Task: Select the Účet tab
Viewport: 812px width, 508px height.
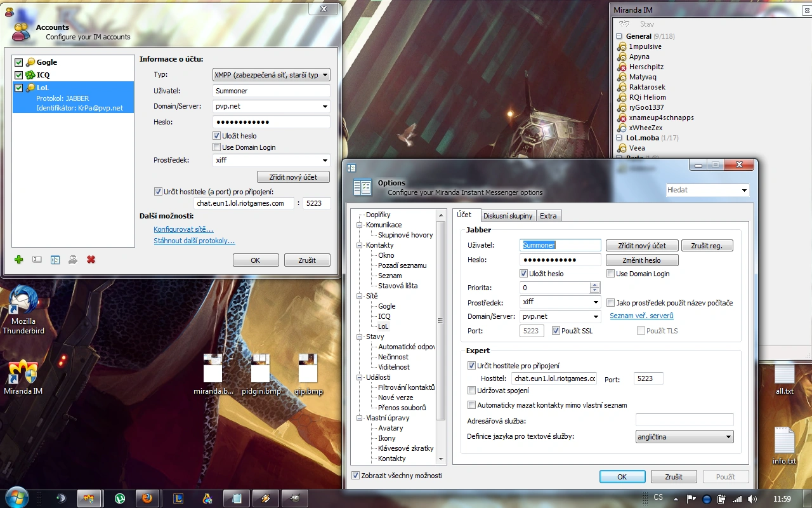Action: click(x=466, y=215)
